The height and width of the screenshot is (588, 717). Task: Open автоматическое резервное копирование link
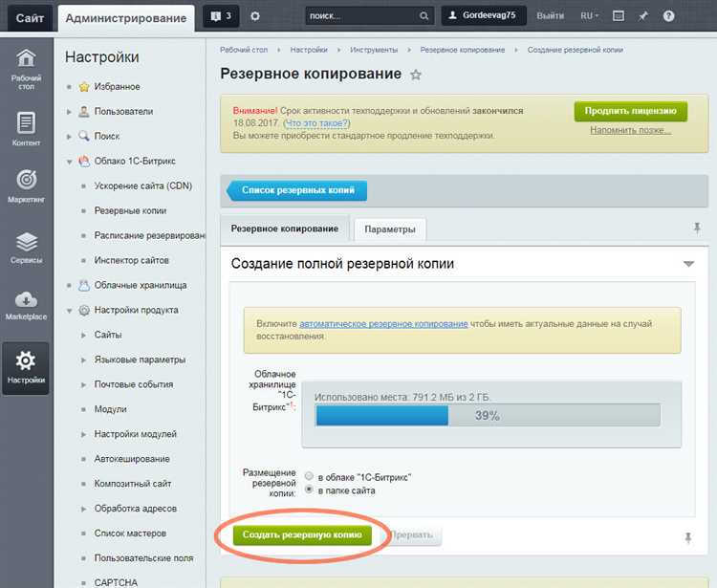(x=383, y=324)
